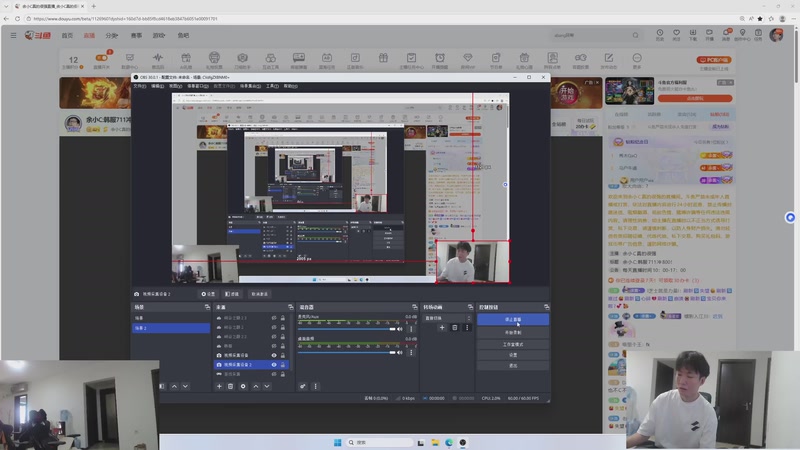
Task: Open the transition three-dot properties menu
Action: pyautogui.click(x=466, y=327)
